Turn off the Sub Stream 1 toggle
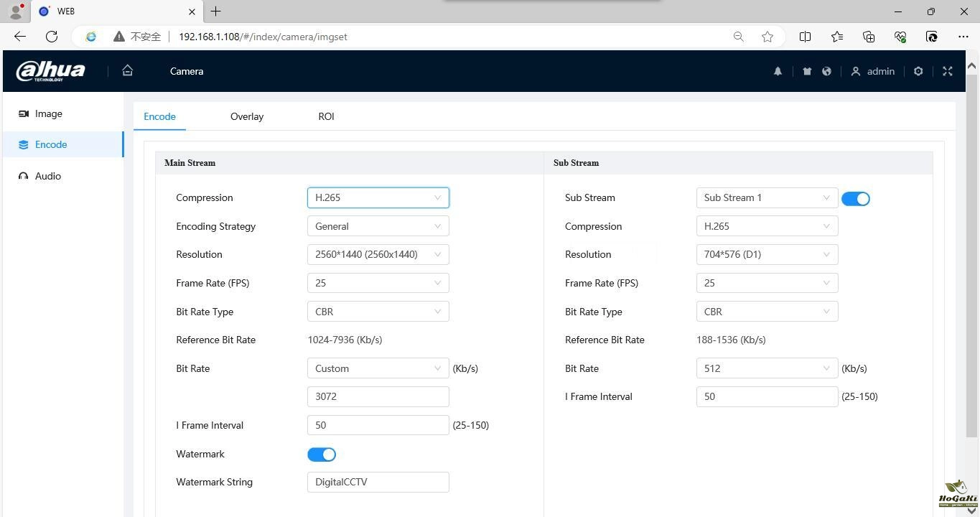Viewport: 980px width, 517px height. click(x=855, y=199)
